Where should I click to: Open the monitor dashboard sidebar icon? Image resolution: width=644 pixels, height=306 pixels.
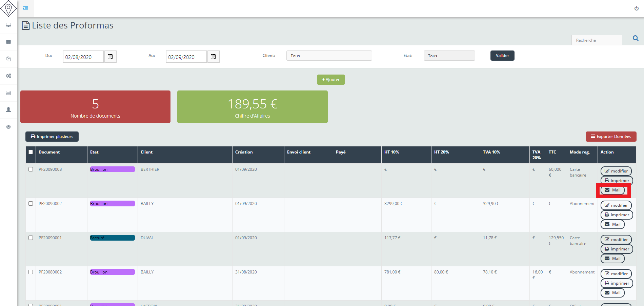tap(8, 25)
